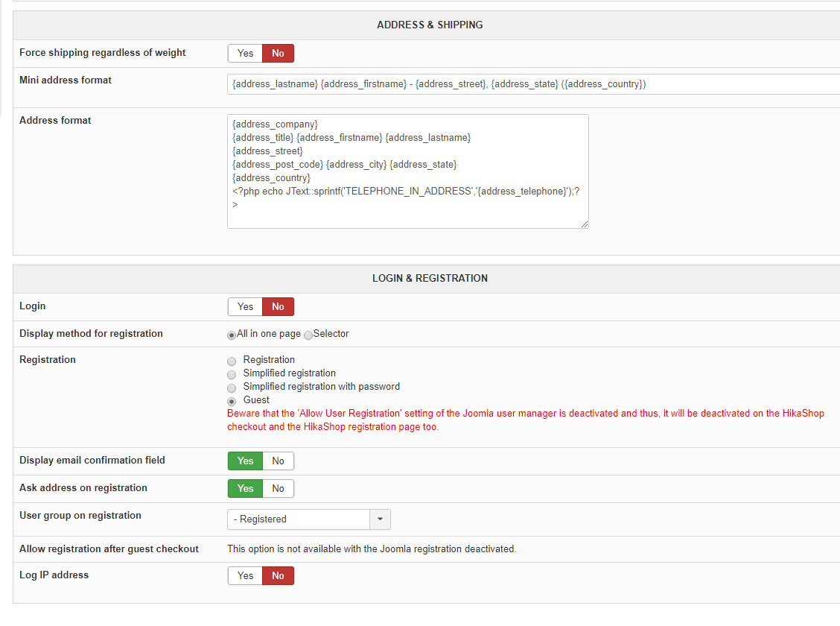Click inside the Address format text area
840x626 pixels.
pyautogui.click(x=407, y=171)
